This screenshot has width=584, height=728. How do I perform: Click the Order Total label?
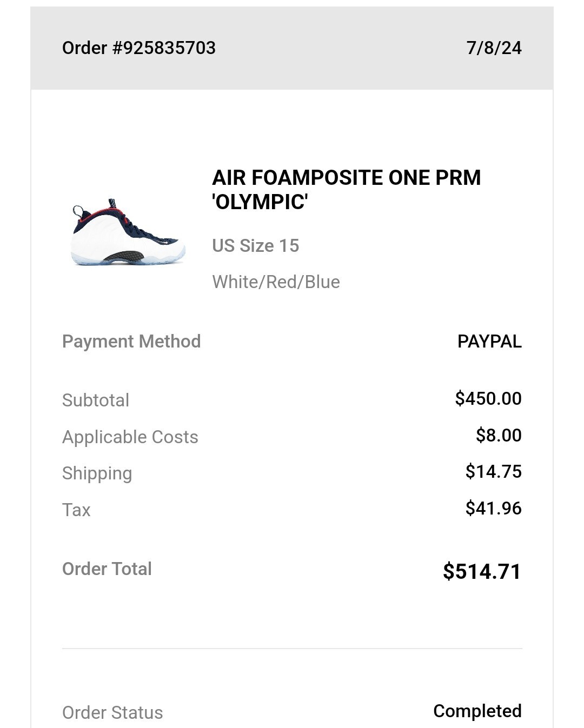107,569
